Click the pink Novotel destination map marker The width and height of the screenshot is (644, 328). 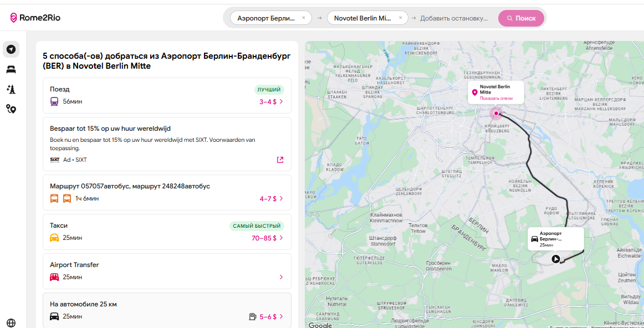tap(496, 113)
